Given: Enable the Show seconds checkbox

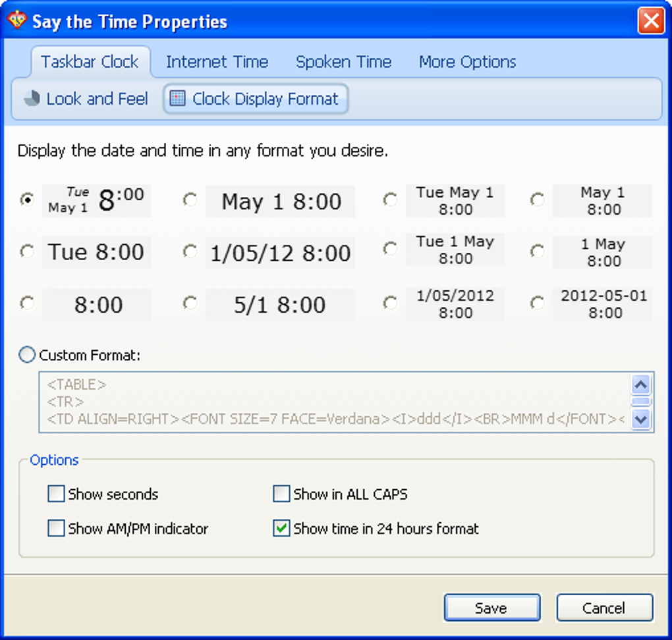Looking at the screenshot, I should point(56,493).
